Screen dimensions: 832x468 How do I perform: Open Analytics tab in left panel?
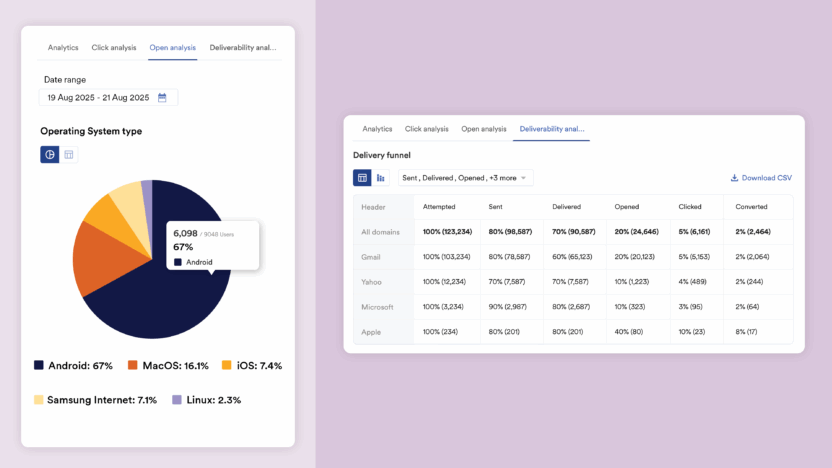pyautogui.click(x=63, y=47)
